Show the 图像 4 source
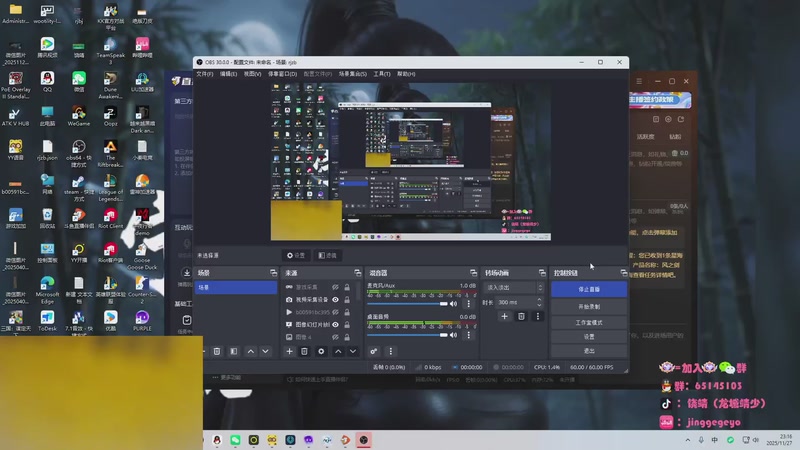The width and height of the screenshot is (800, 450). pyautogui.click(x=335, y=337)
